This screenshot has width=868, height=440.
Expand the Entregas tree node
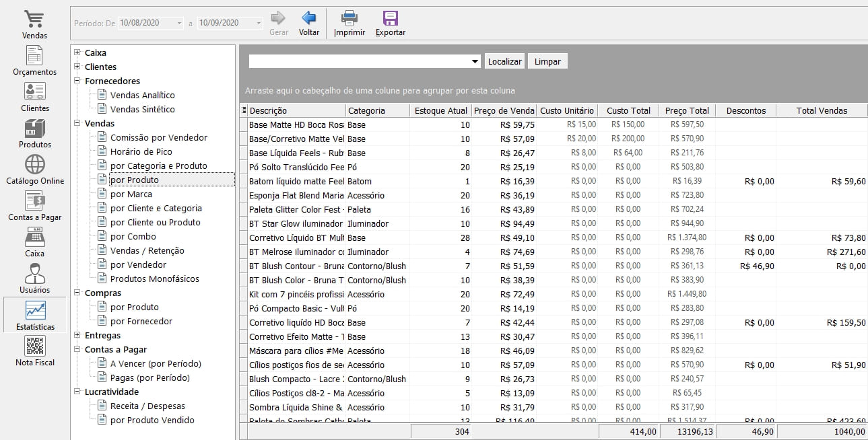77,335
